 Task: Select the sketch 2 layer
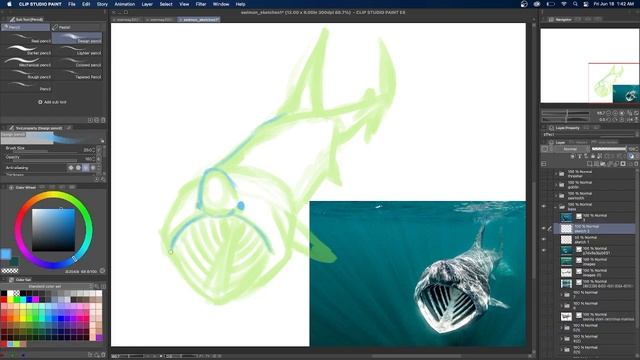(594, 229)
